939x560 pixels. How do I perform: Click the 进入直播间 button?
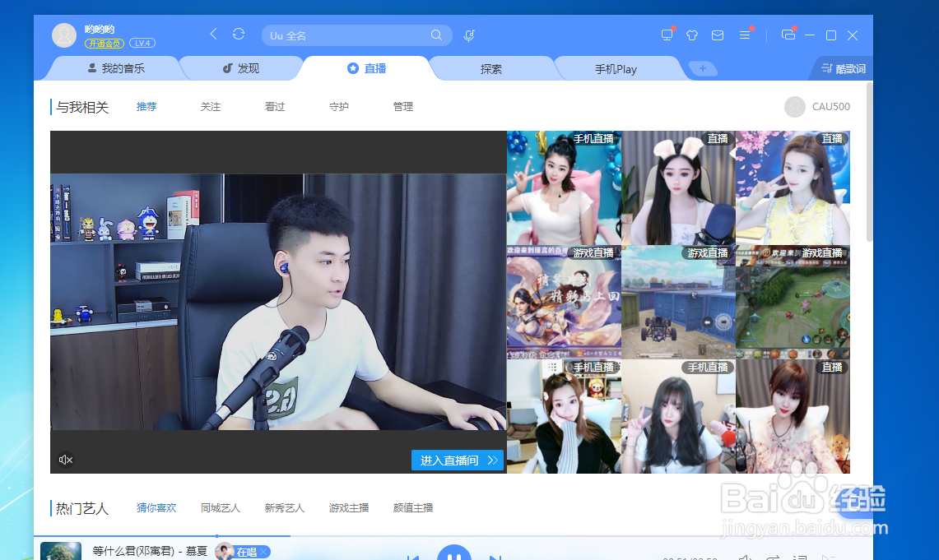(x=458, y=460)
